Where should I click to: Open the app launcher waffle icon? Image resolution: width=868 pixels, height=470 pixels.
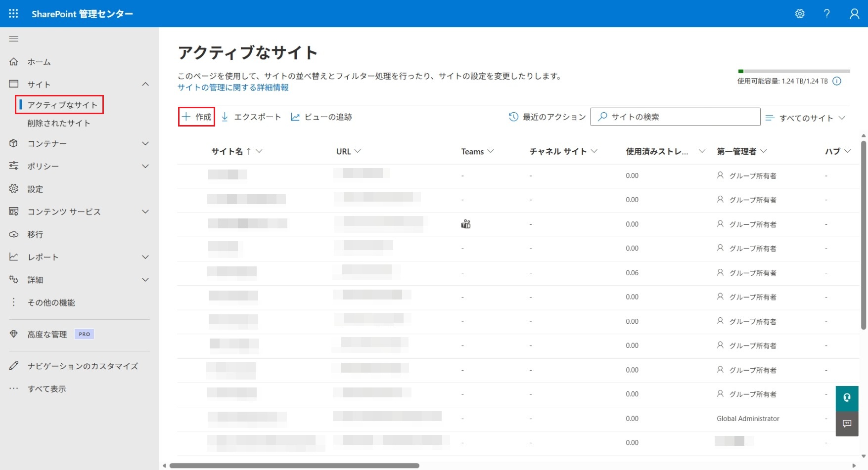[x=13, y=14]
